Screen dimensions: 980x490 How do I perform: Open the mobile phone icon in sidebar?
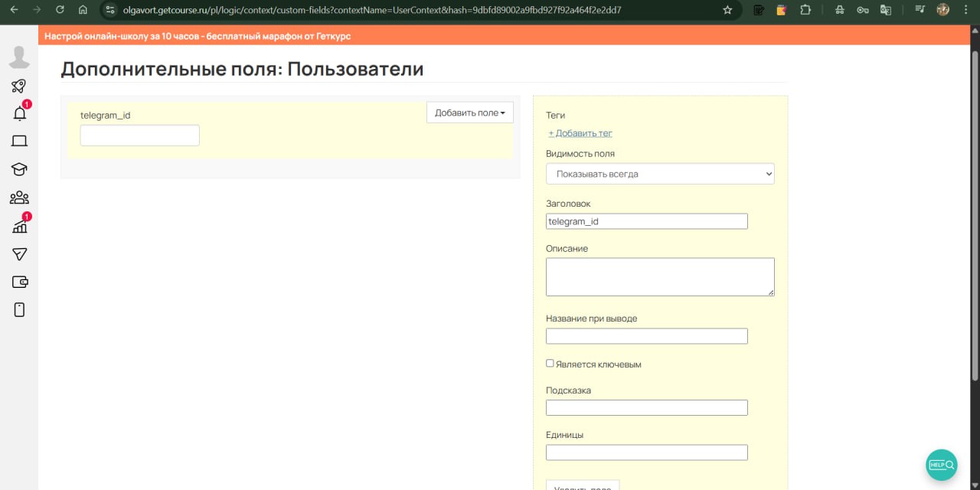pyautogui.click(x=19, y=309)
